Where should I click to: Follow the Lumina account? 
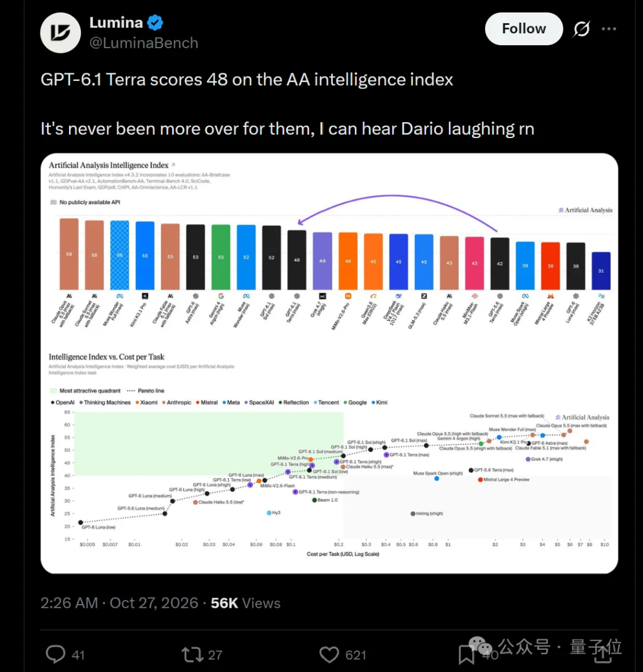524,29
